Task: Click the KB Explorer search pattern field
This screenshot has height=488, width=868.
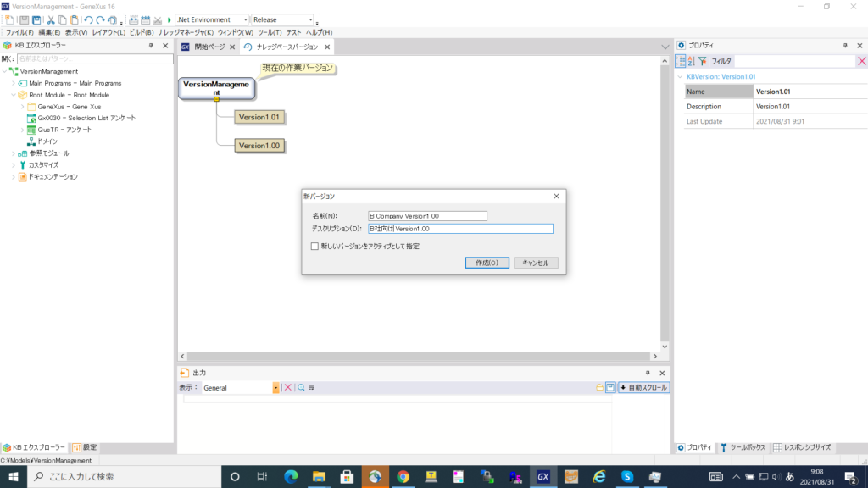Action: 95,58
